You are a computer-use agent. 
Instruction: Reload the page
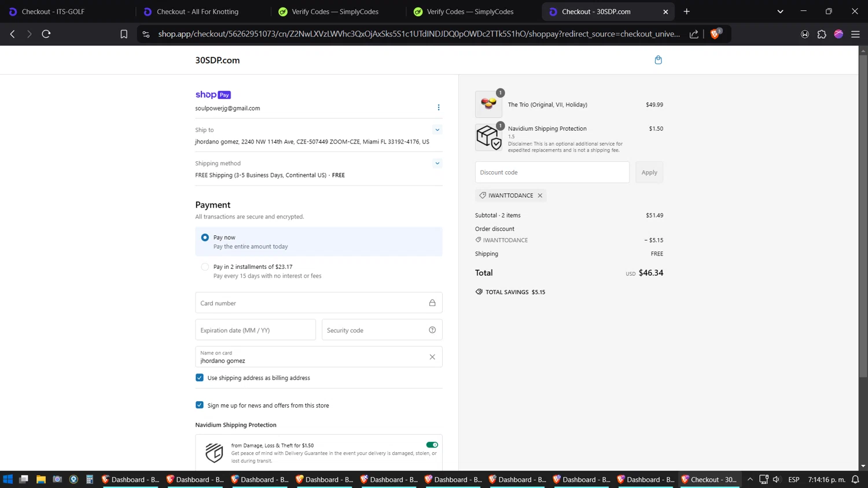click(x=46, y=34)
